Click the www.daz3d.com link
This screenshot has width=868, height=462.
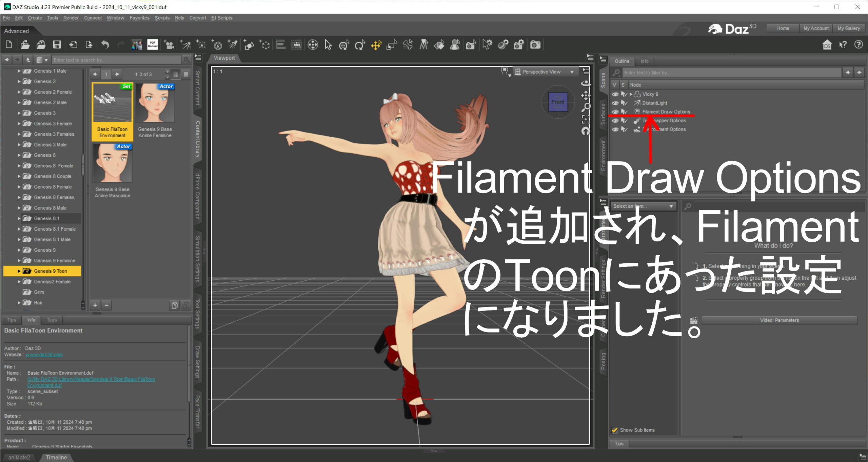pos(44,355)
